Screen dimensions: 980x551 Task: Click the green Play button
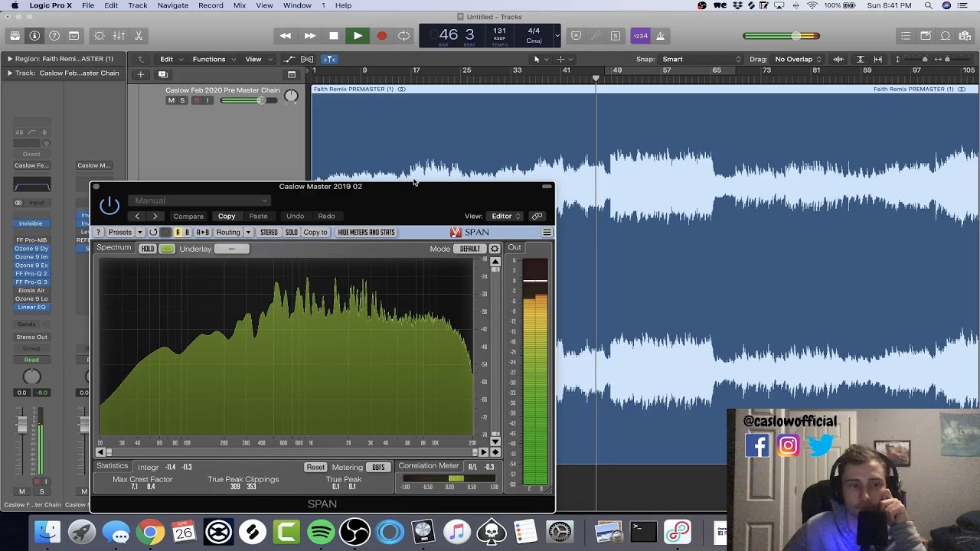[x=358, y=35]
